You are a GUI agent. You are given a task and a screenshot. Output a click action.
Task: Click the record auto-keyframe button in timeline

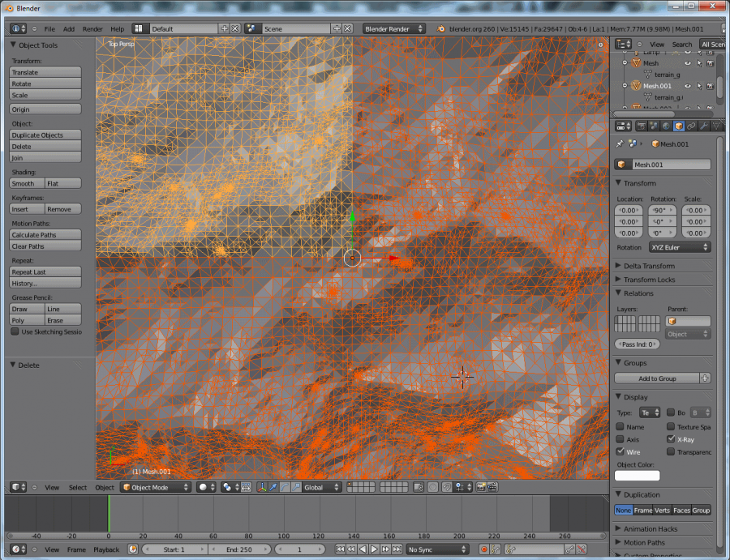[x=484, y=549]
